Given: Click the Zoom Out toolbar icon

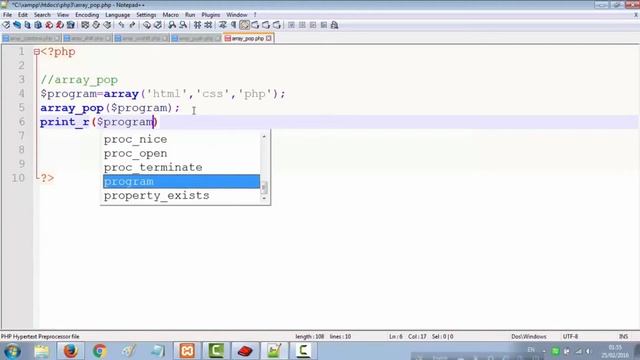Looking at the screenshot, I should click(183, 25).
